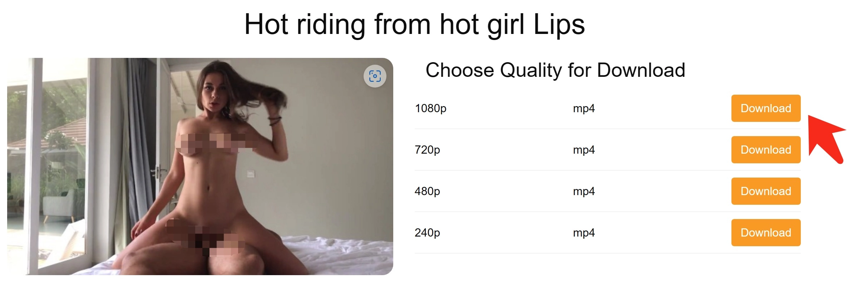The height and width of the screenshot is (283, 868).
Task: Select the 720p quality label
Action: click(x=427, y=150)
